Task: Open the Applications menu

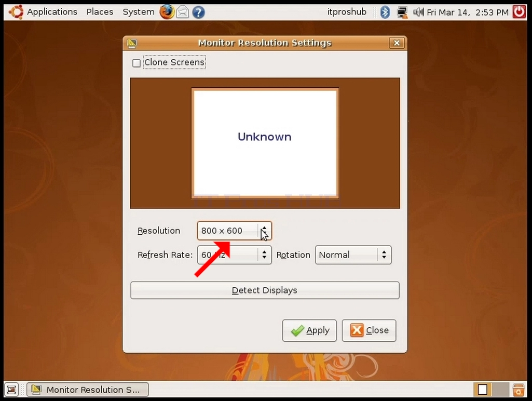Action: pos(52,12)
